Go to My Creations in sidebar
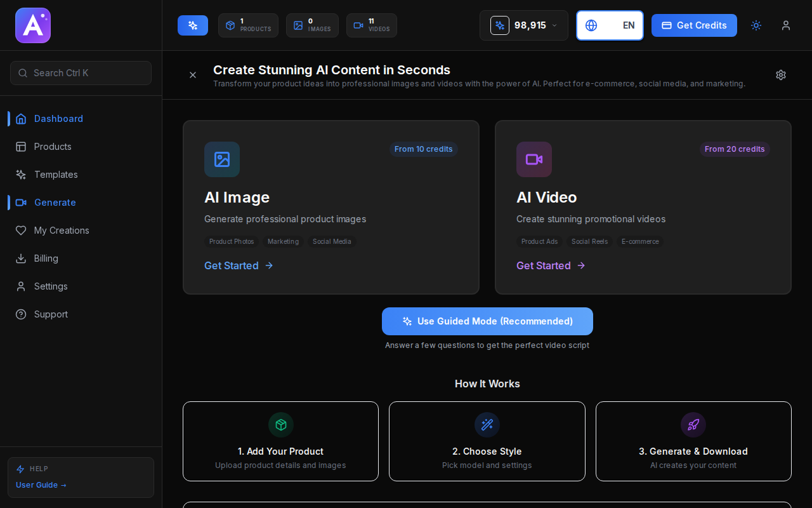 (62, 231)
